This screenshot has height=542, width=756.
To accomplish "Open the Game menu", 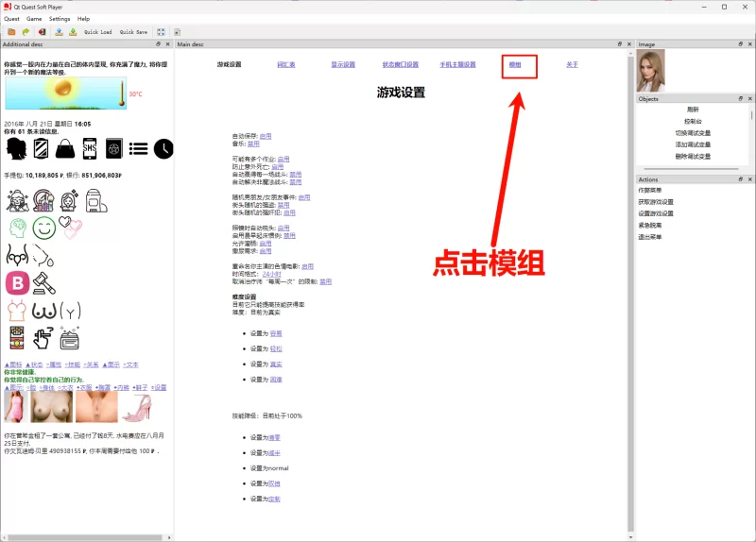I will (x=34, y=19).
